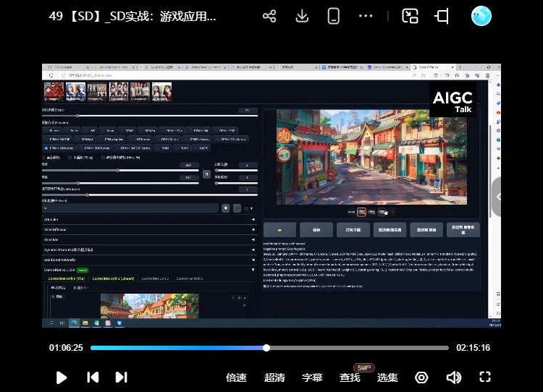
Task: Change video quality via 超清
Action: coord(274,378)
